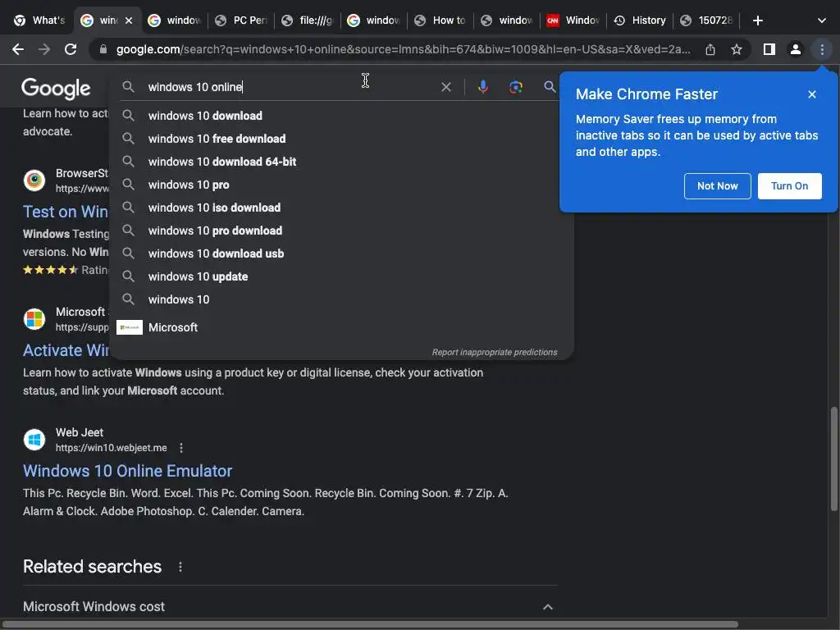Image resolution: width=840 pixels, height=630 pixels.
Task: Collapse Microsoft Windows cost section
Action: click(547, 606)
